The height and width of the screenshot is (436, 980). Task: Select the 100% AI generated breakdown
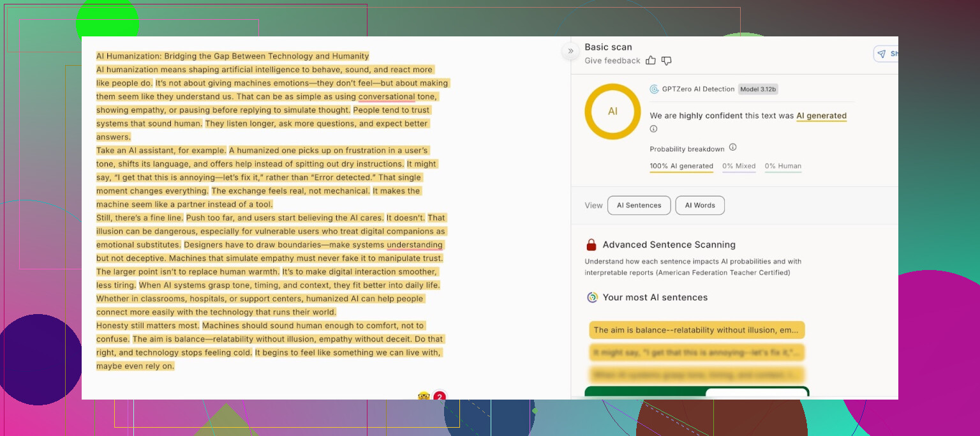[x=681, y=166]
